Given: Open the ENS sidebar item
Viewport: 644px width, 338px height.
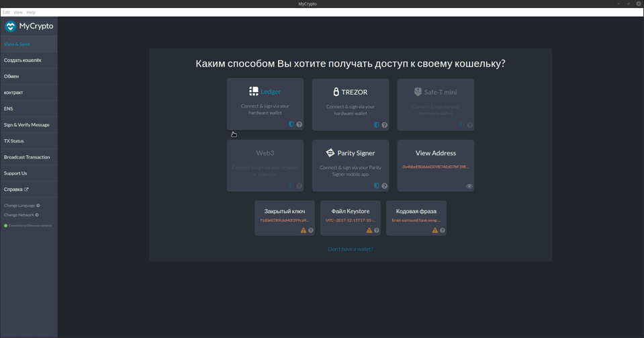Looking at the screenshot, I should (29, 109).
